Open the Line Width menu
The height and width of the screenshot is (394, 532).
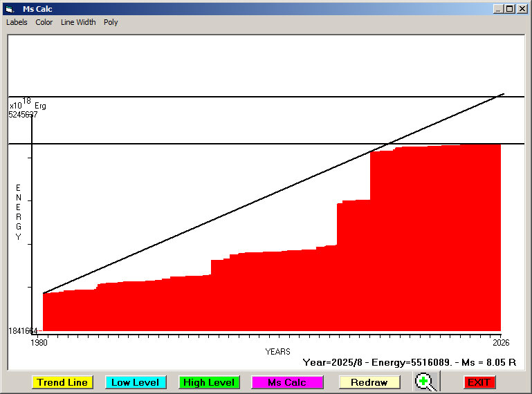pos(78,22)
